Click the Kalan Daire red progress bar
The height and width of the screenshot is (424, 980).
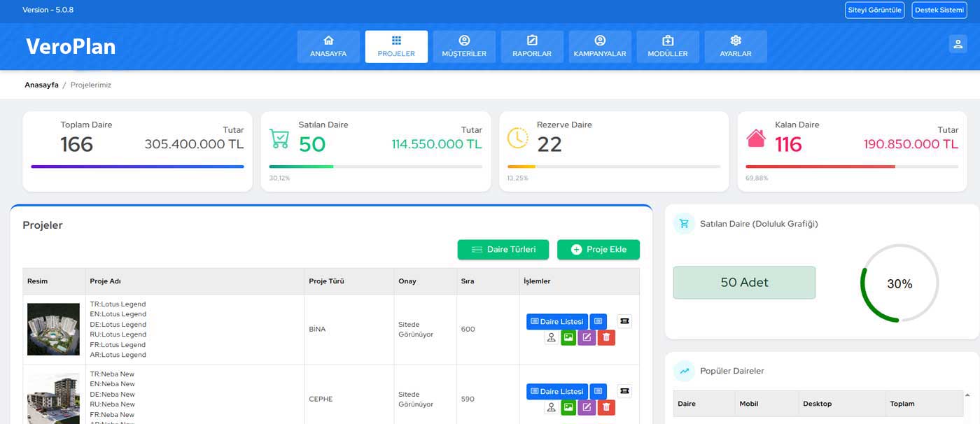point(820,167)
